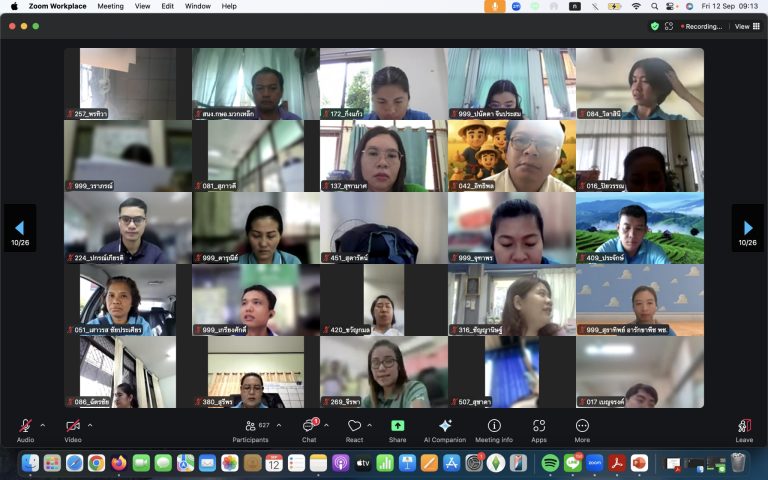Open the Meeting menu in menu bar
Viewport: 768px width, 480px height.
tap(110, 6)
